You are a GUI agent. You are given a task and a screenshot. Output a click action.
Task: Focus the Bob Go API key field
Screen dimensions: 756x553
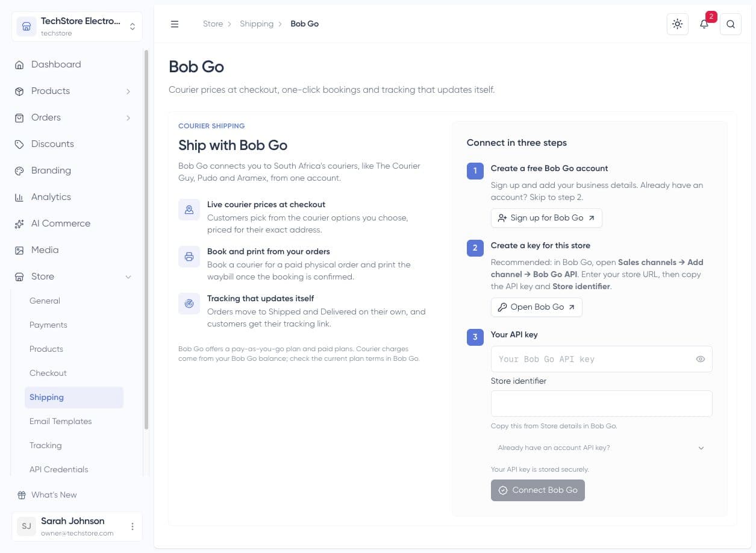pyautogui.click(x=601, y=359)
